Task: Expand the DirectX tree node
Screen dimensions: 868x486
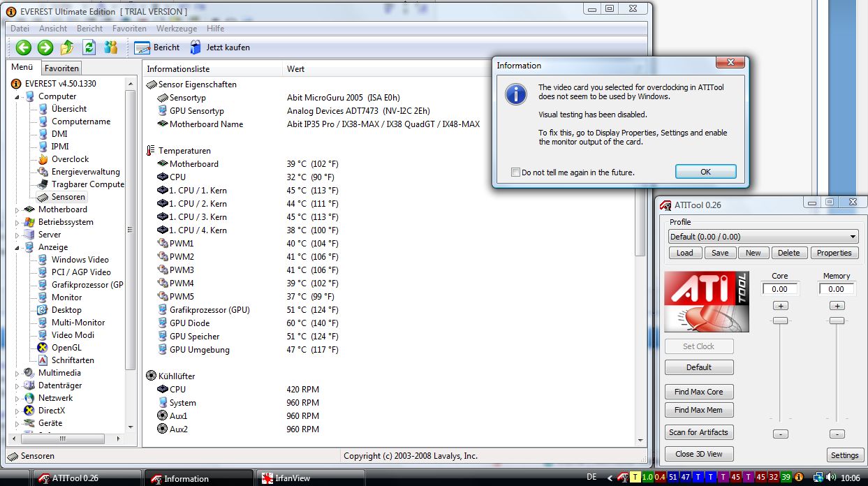Action: (x=17, y=411)
